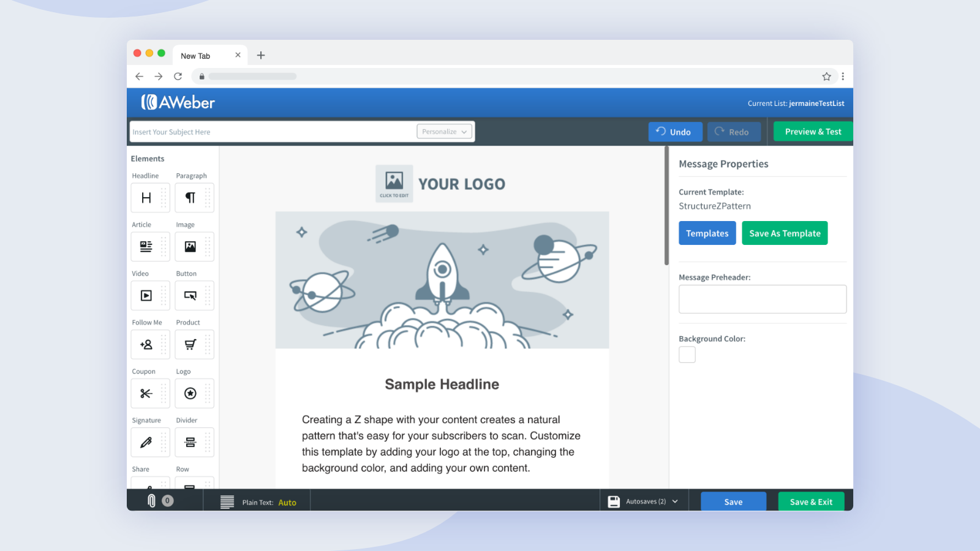Click Save As Template button
This screenshot has height=551, width=980.
click(785, 233)
